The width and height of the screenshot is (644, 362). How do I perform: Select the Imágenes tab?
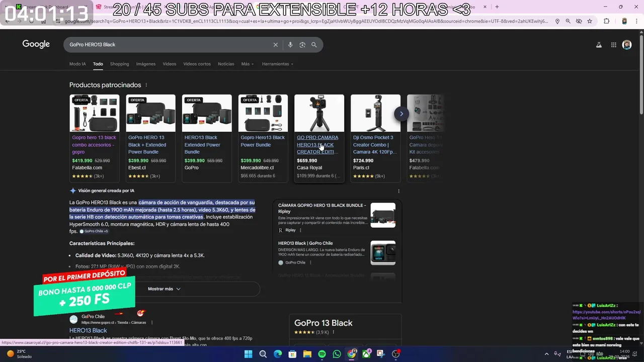(146, 64)
